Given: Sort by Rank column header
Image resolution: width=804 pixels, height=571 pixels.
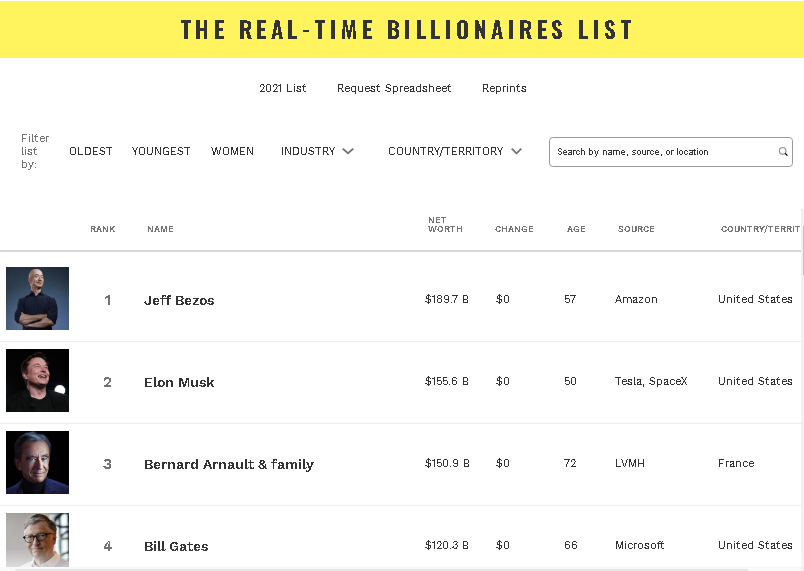Looking at the screenshot, I should 103,229.
